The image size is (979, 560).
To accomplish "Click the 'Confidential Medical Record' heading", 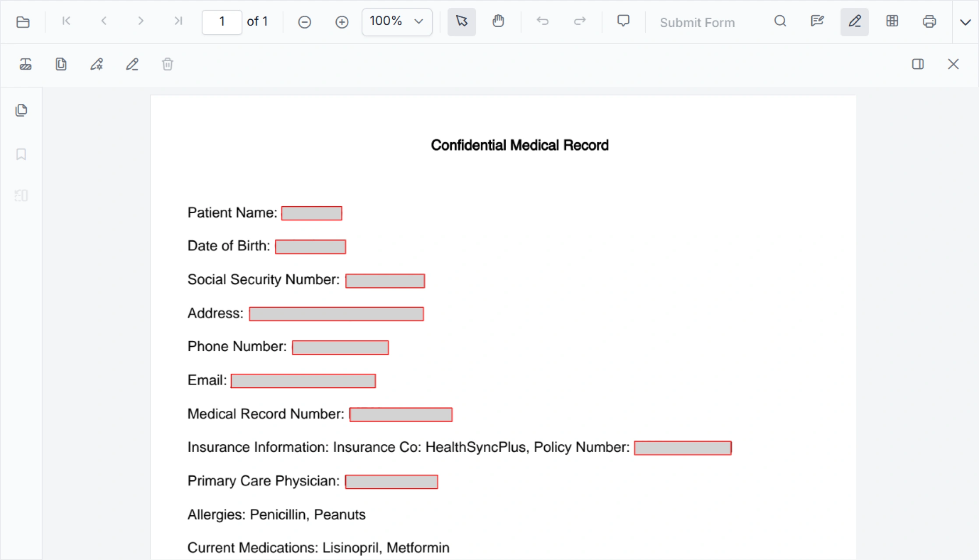I will (x=520, y=145).
